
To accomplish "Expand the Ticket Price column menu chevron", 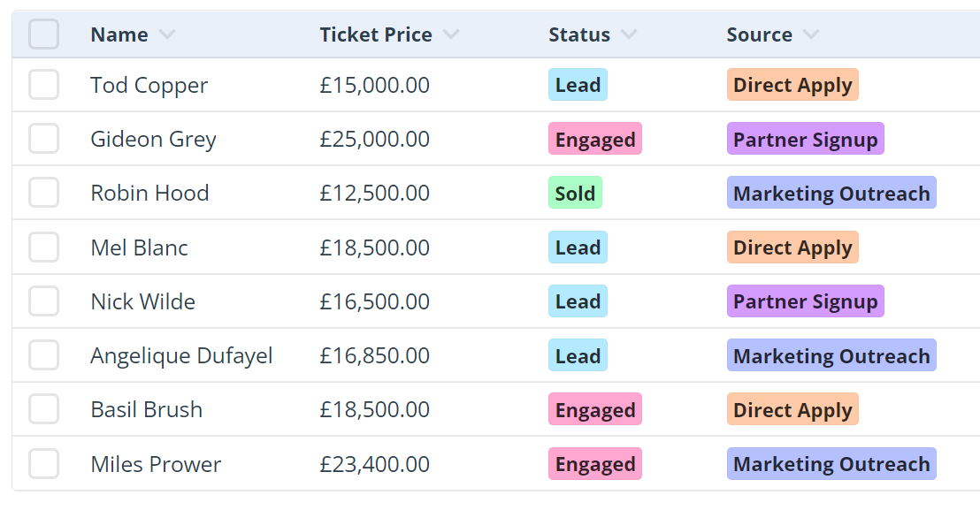I will [451, 34].
